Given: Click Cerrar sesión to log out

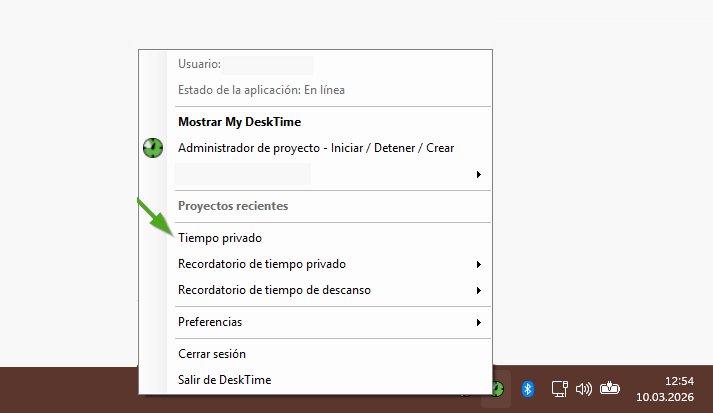Looking at the screenshot, I should tap(211, 354).
